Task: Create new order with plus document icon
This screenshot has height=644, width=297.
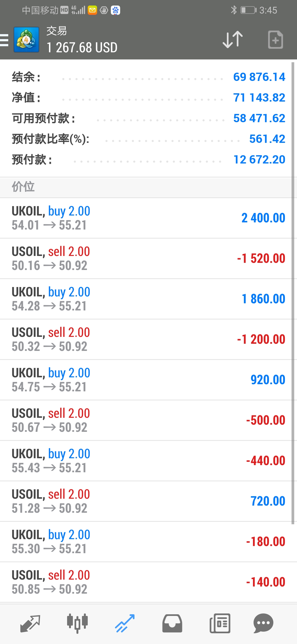Action: point(276,40)
